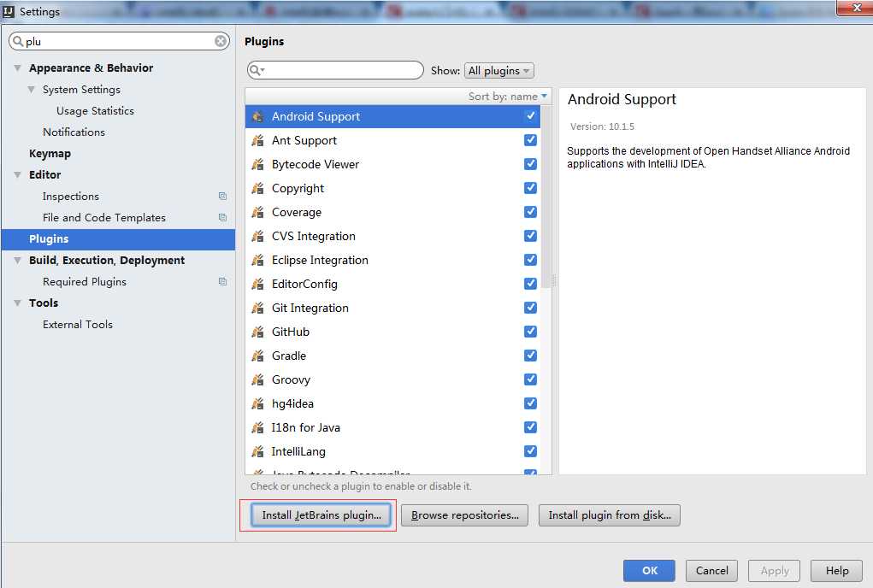Viewport: 873px width, 588px height.
Task: Open the Keymap settings page
Action: tap(50, 154)
